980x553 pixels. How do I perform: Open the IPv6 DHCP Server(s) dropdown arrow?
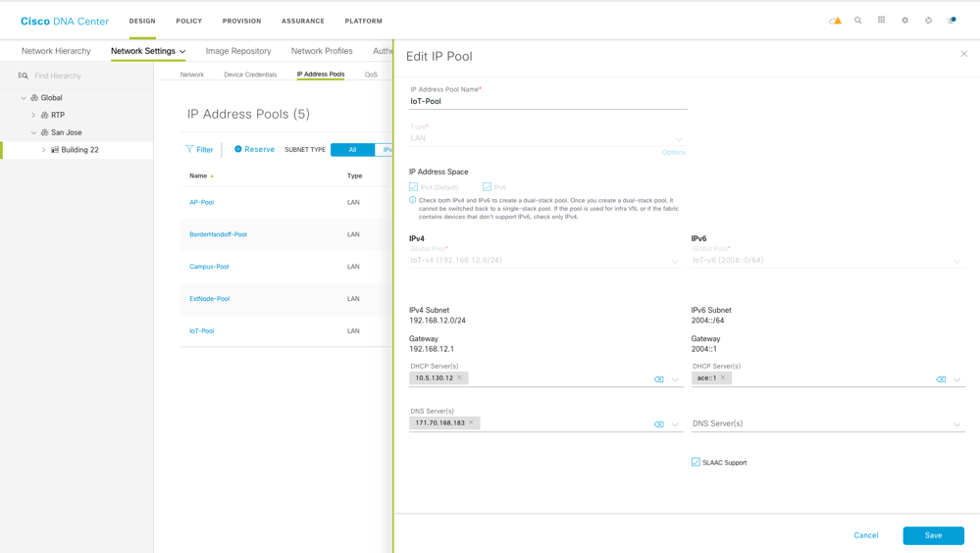coord(956,379)
